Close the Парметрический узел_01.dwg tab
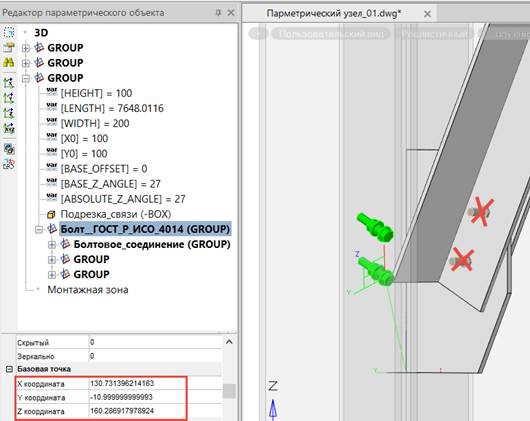The height and width of the screenshot is (421, 530). [427, 14]
